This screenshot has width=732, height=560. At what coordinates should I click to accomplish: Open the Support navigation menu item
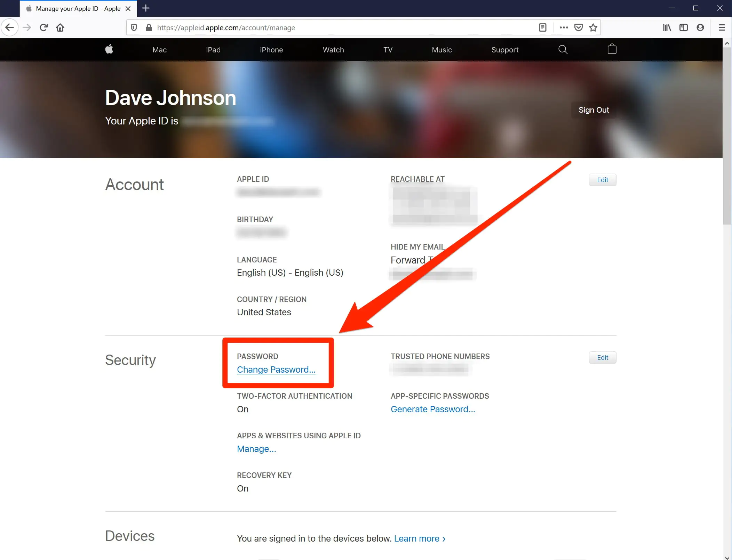click(x=505, y=50)
